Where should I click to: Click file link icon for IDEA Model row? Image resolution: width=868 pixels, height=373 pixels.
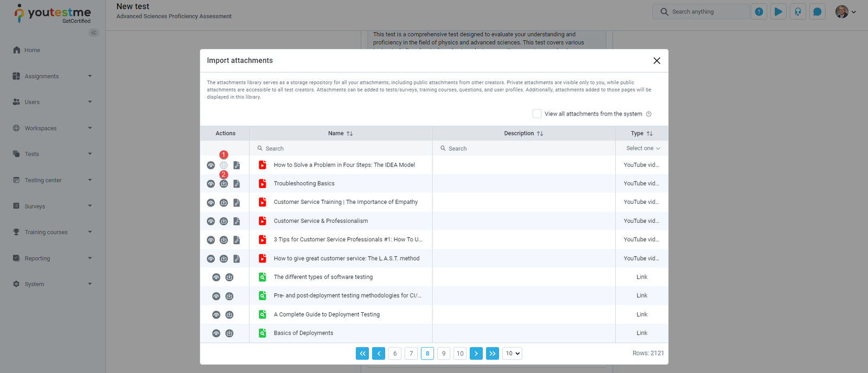[x=237, y=165]
